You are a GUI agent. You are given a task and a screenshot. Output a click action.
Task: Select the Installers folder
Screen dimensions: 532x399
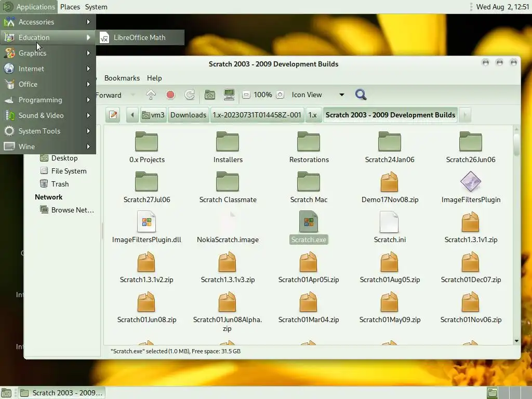(x=228, y=147)
